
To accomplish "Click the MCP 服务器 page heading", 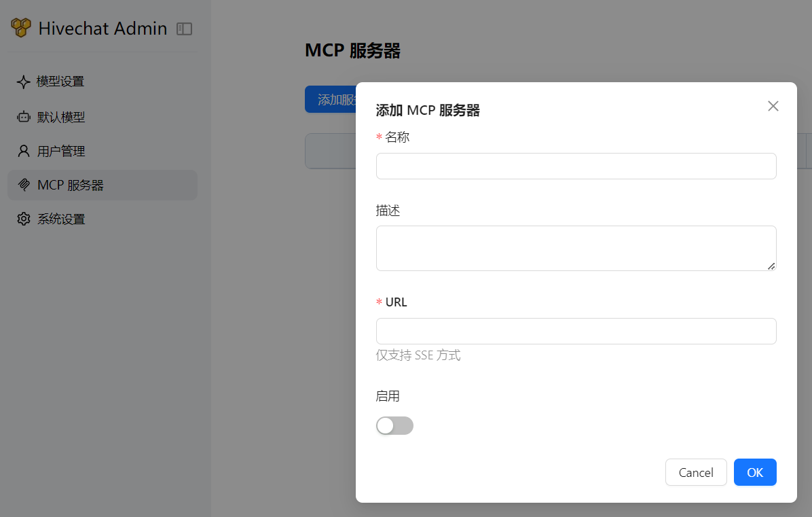I will (352, 51).
